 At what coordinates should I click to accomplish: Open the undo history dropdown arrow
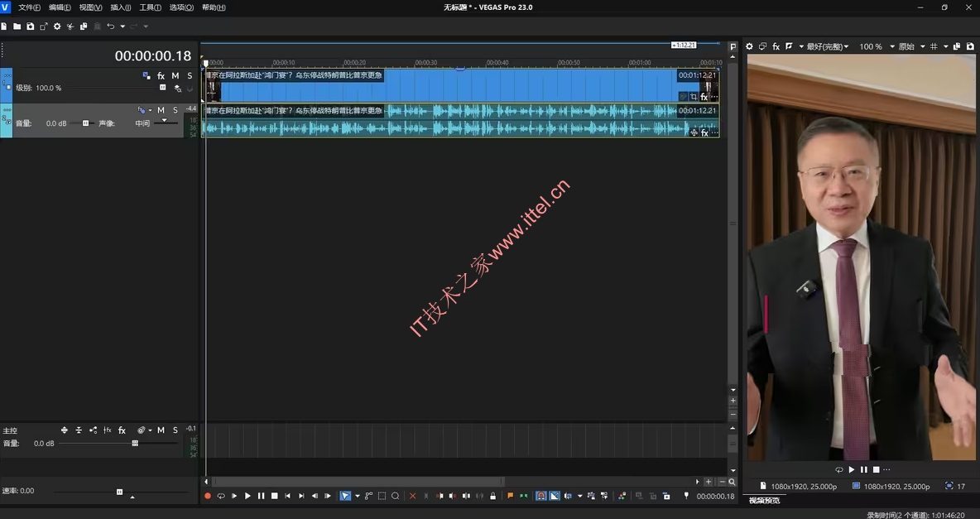click(x=122, y=26)
